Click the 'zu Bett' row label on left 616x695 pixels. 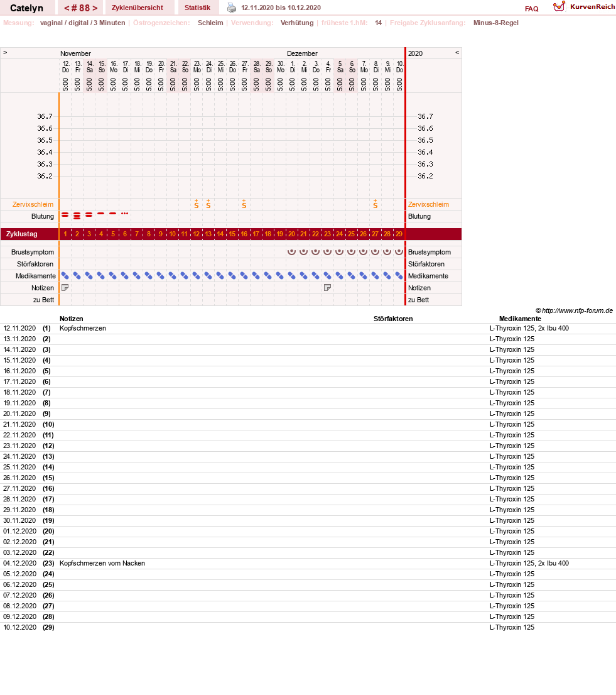43,300
